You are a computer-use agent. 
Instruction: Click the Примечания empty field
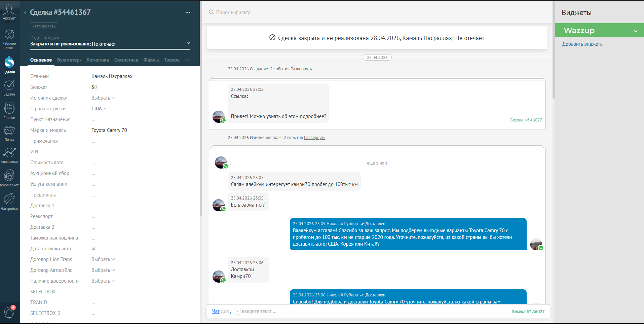click(x=93, y=141)
